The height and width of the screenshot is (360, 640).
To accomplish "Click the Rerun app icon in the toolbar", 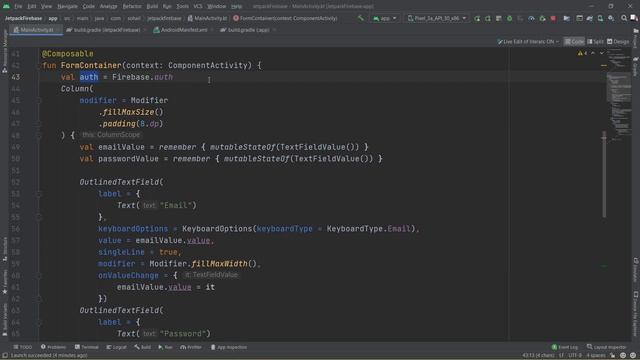I will coord(477,18).
